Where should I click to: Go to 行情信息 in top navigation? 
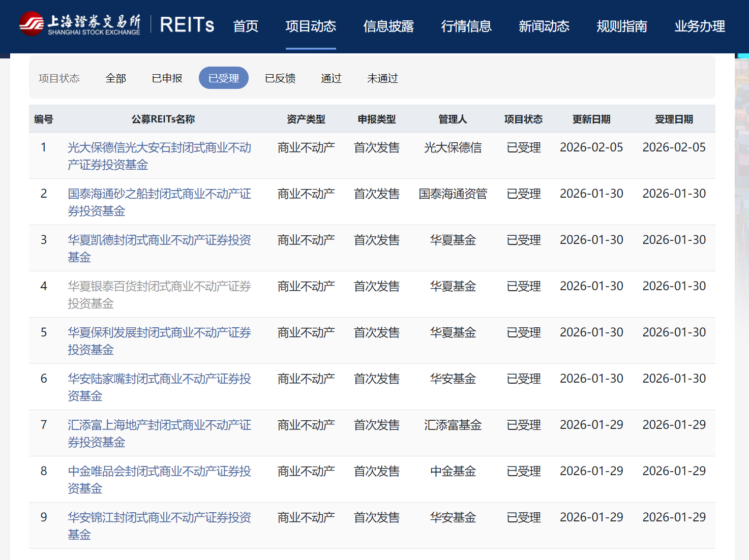tap(466, 26)
